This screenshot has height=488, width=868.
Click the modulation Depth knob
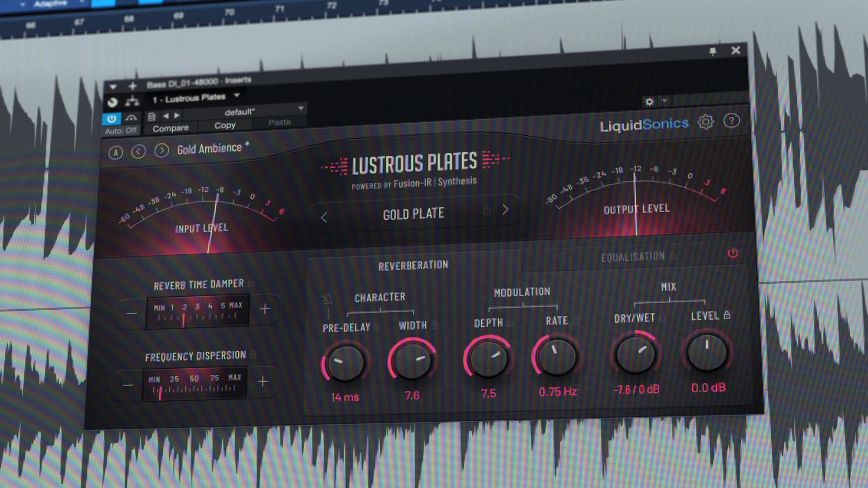point(488,358)
